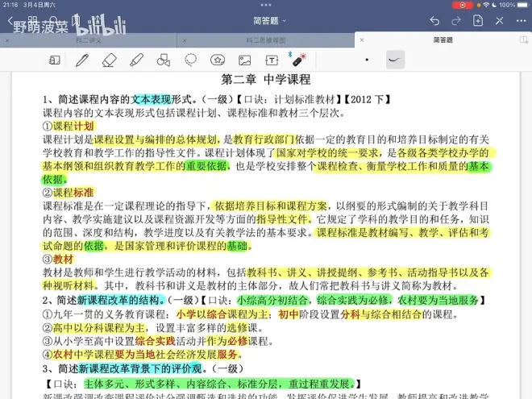Select the Image insert tool
This screenshot has height=399, width=532.
coord(245,60)
